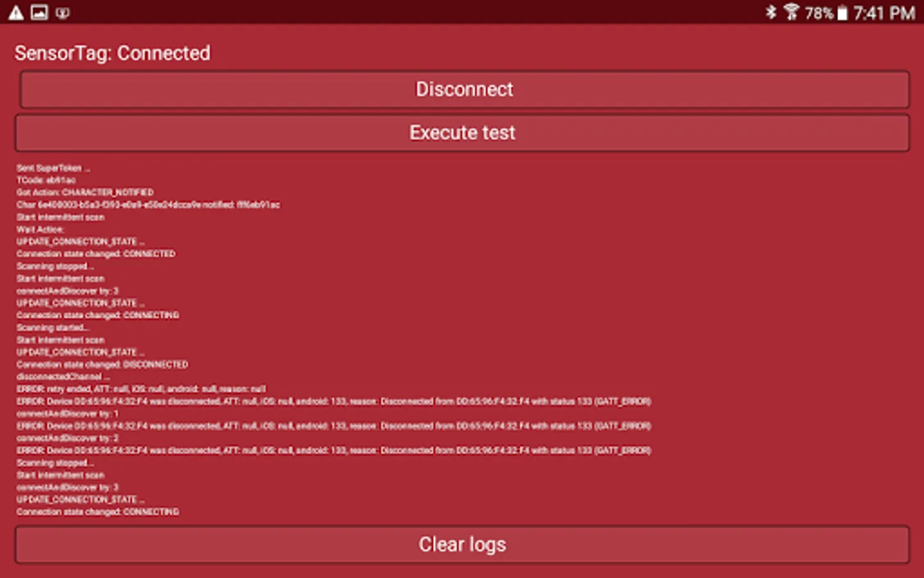Image resolution: width=924 pixels, height=578 pixels.
Task: Run the Execute test button
Action: 462,133
